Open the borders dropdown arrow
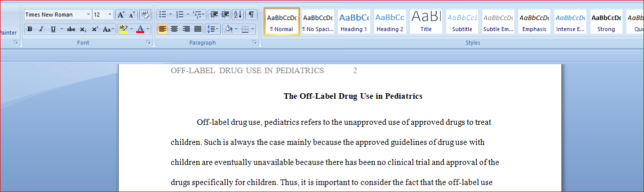This screenshot has height=192, width=644. (252, 29)
